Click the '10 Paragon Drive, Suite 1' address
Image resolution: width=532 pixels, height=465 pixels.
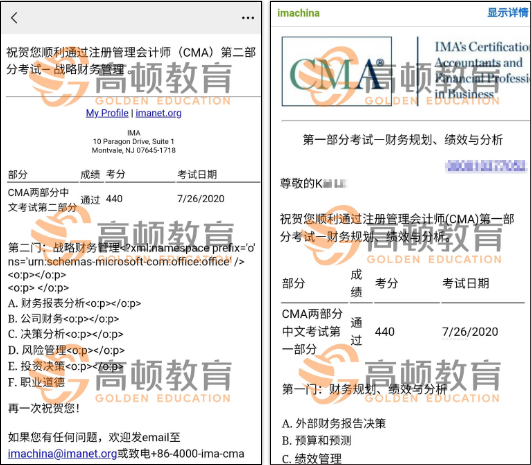tap(134, 141)
